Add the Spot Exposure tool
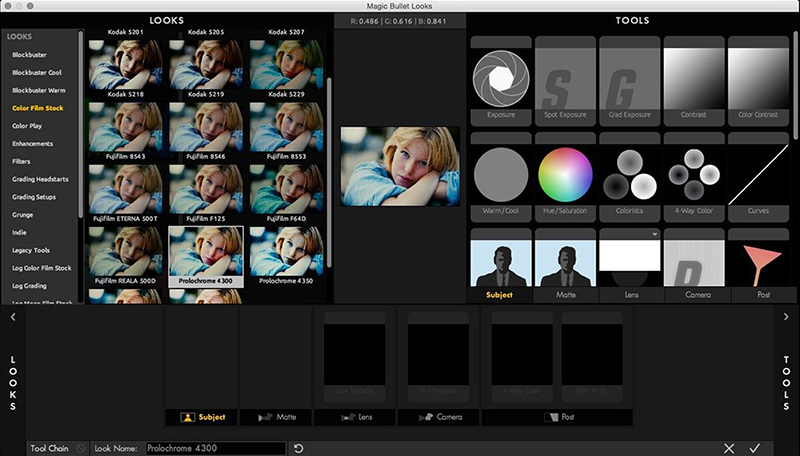800x456 pixels. pos(565,81)
